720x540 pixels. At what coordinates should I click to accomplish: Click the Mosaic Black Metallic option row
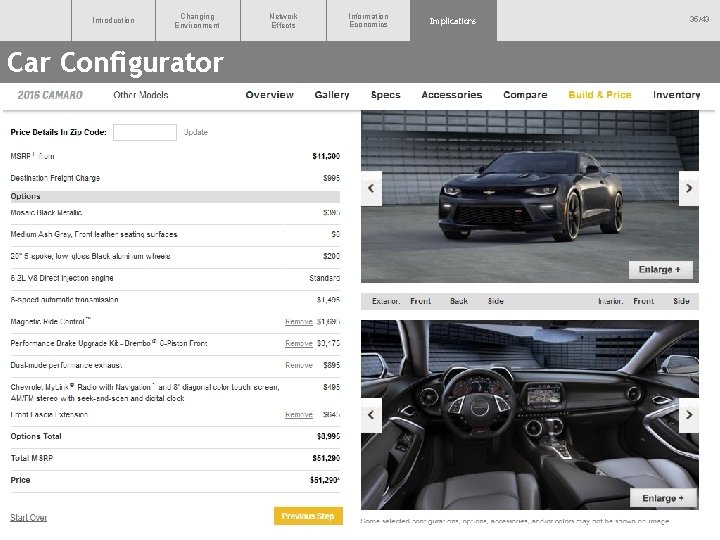click(x=175, y=213)
